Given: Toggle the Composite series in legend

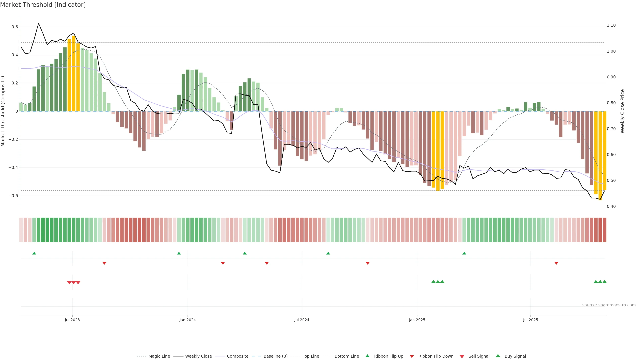Looking at the screenshot, I should [x=237, y=356].
